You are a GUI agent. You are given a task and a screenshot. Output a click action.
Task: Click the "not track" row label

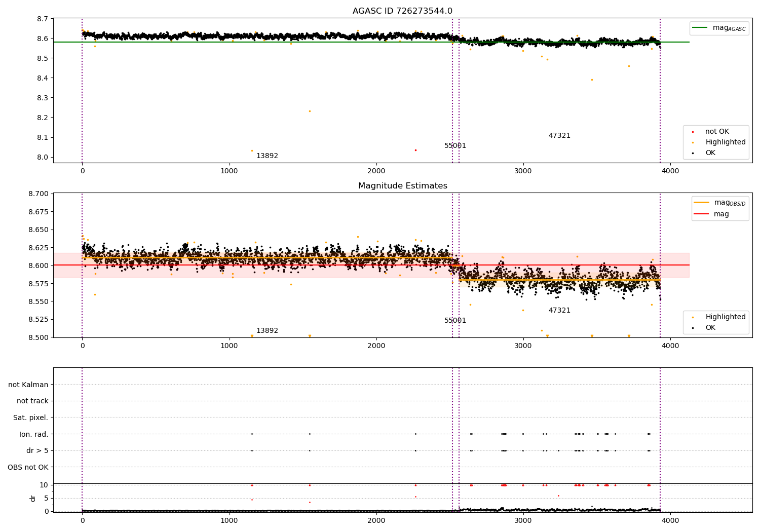click(32, 401)
